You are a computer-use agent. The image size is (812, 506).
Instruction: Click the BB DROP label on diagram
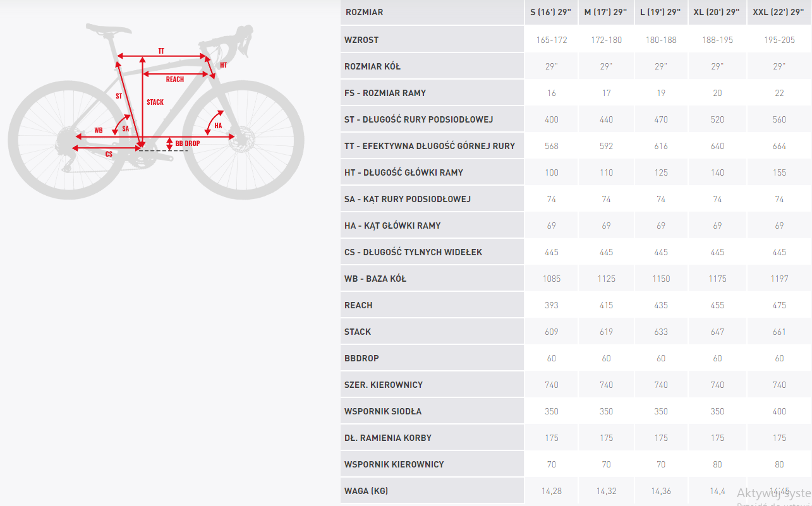click(x=188, y=143)
